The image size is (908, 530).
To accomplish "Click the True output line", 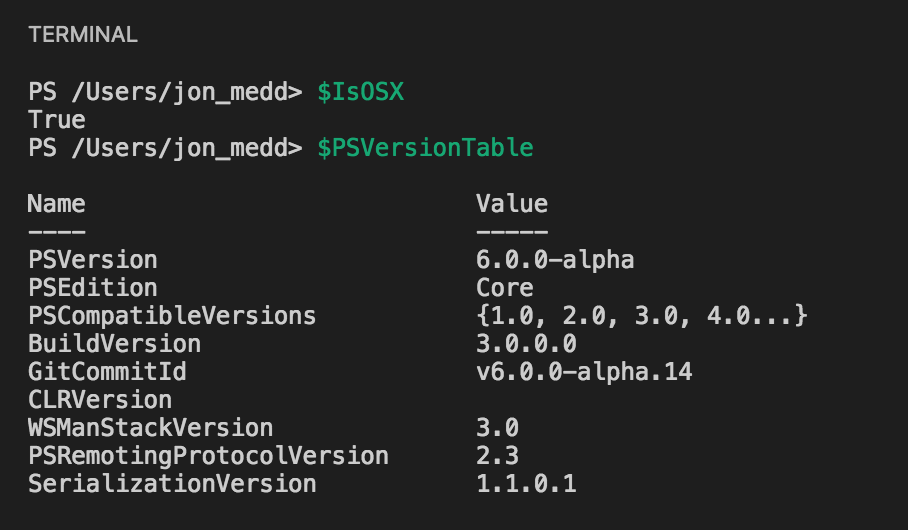I will click(x=57, y=120).
